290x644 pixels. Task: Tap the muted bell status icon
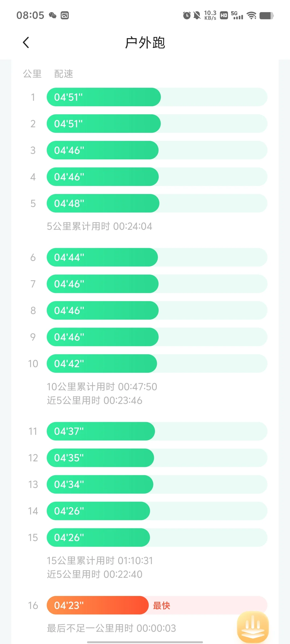click(x=197, y=15)
